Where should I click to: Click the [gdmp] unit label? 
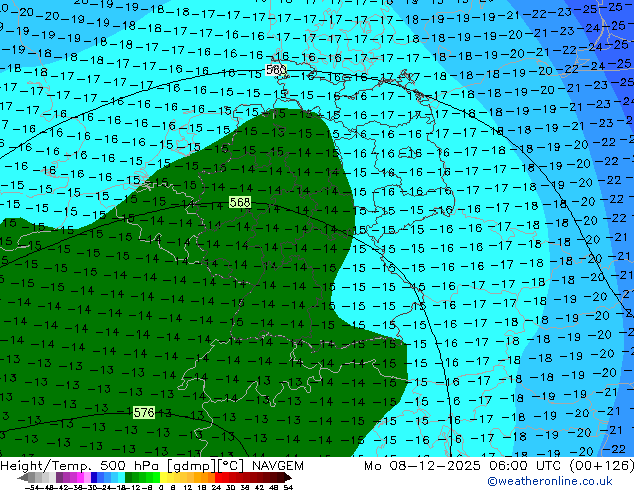pos(191,466)
